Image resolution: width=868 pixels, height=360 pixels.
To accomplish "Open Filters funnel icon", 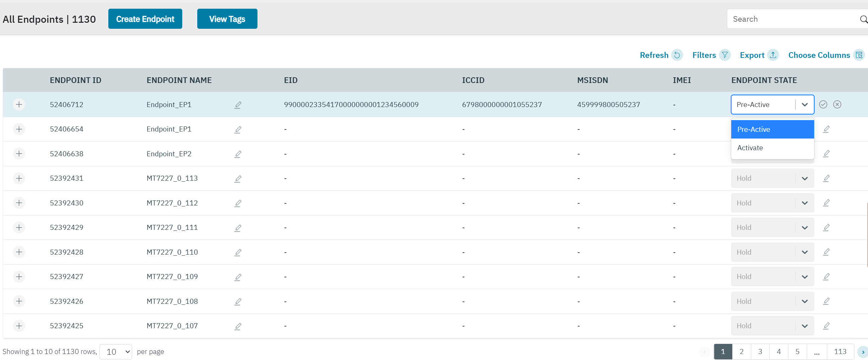I will point(725,55).
